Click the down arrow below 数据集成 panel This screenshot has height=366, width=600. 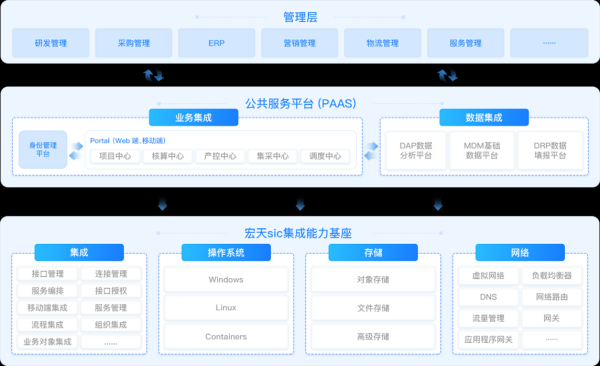[x=438, y=204]
